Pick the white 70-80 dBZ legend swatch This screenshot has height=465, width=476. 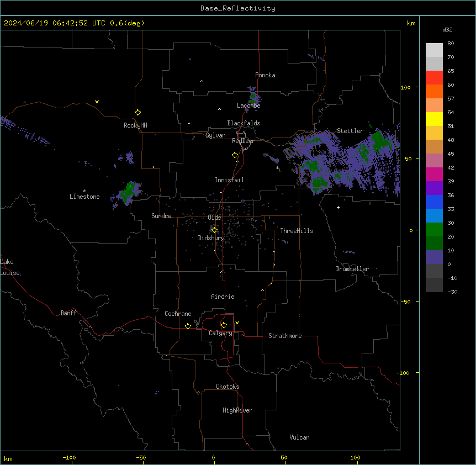coord(434,50)
